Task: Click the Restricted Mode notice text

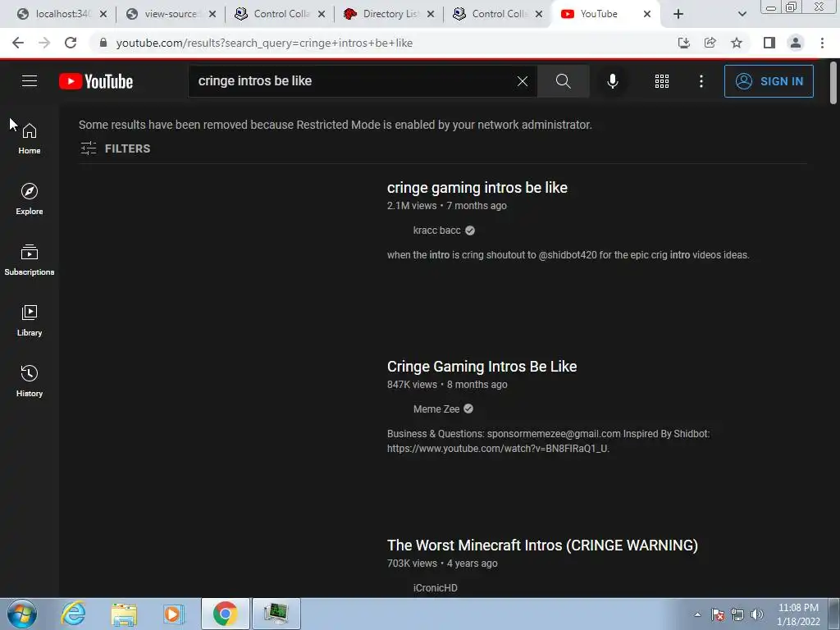Action: (x=336, y=125)
